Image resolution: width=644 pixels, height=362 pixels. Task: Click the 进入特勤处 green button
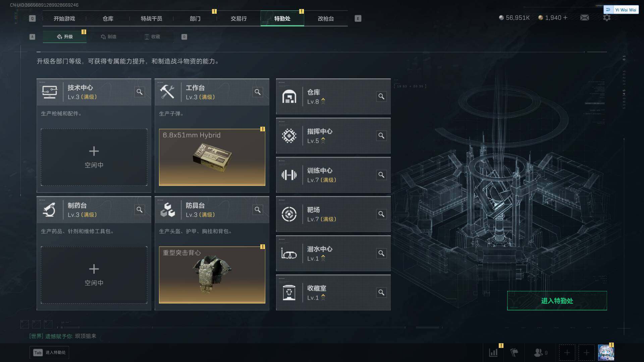(557, 301)
